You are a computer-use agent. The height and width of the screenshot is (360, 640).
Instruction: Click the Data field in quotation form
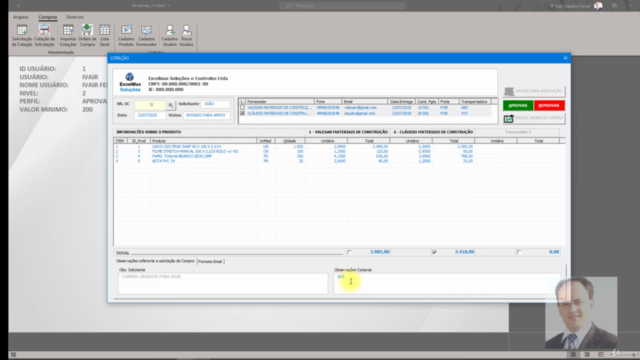point(150,116)
